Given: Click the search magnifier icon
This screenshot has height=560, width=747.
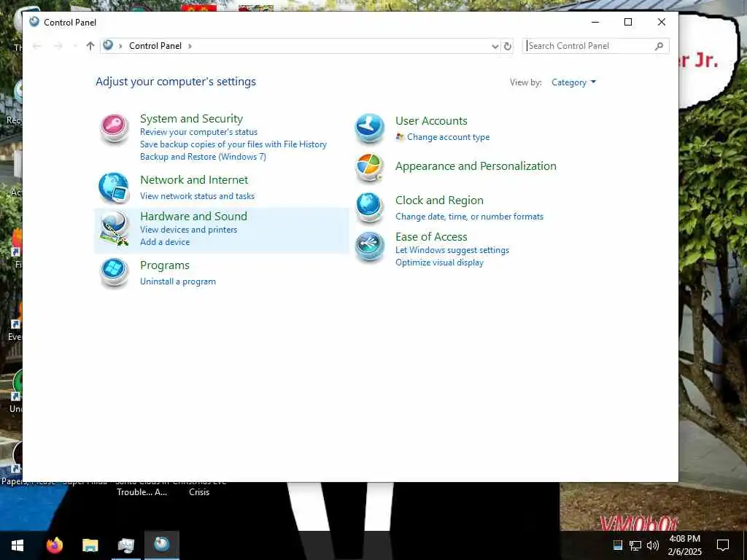Looking at the screenshot, I should click(x=659, y=46).
